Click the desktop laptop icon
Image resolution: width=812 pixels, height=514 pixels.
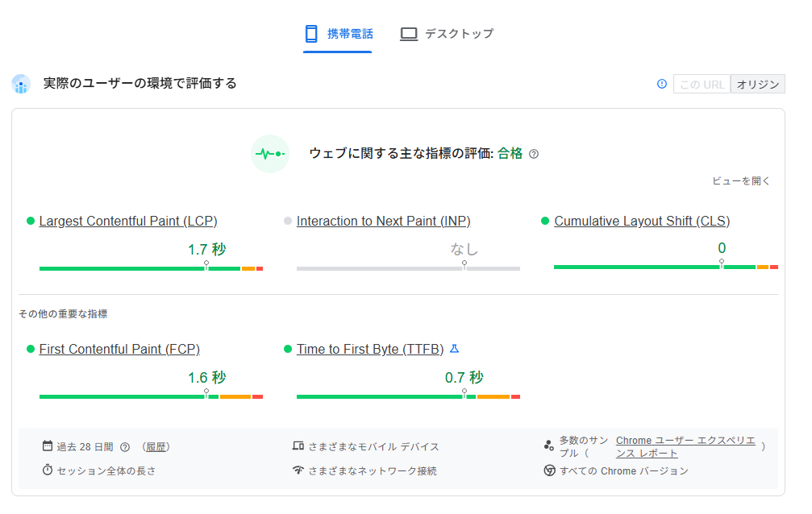click(x=409, y=34)
